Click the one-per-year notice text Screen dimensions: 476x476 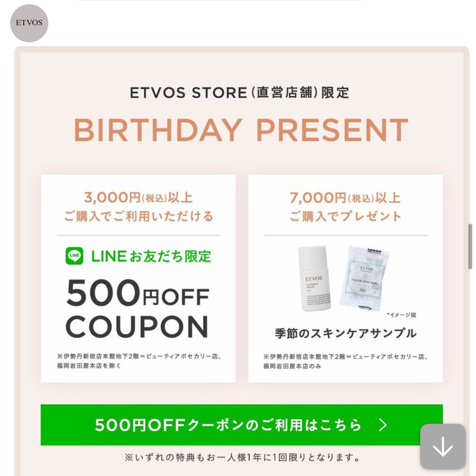242,457
